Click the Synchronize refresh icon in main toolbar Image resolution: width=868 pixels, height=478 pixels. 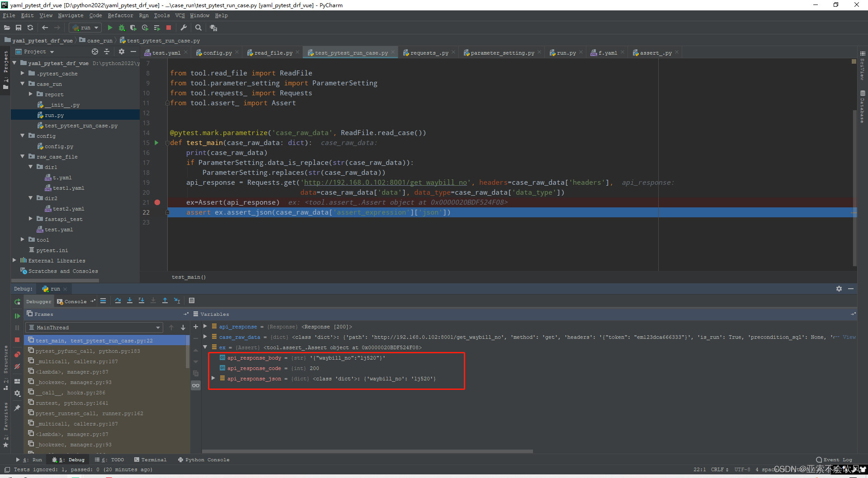(30, 28)
